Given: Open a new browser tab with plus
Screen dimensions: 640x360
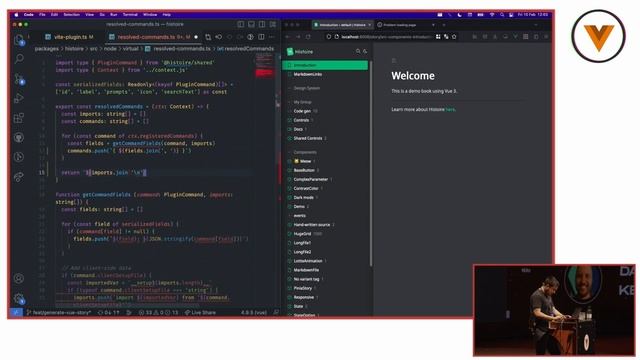Looking at the screenshot, I should (444, 25).
